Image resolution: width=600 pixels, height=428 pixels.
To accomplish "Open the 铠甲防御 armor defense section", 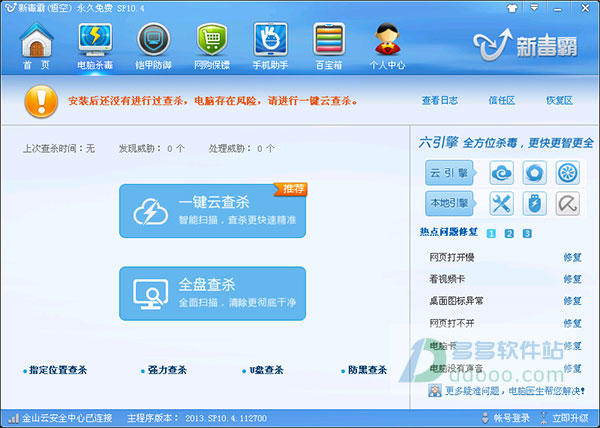I will coord(153,45).
